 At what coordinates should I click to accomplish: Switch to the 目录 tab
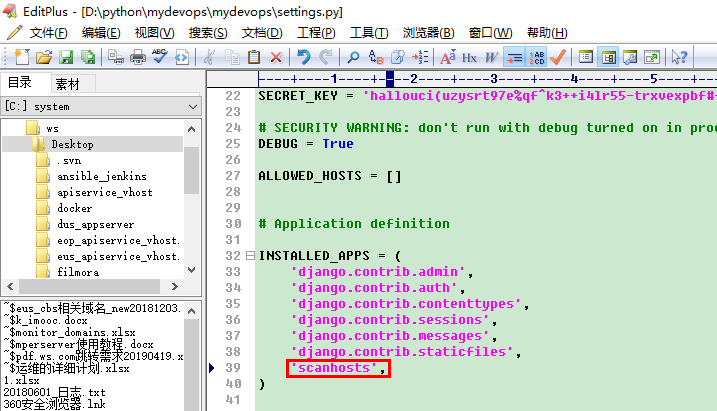pos(20,83)
